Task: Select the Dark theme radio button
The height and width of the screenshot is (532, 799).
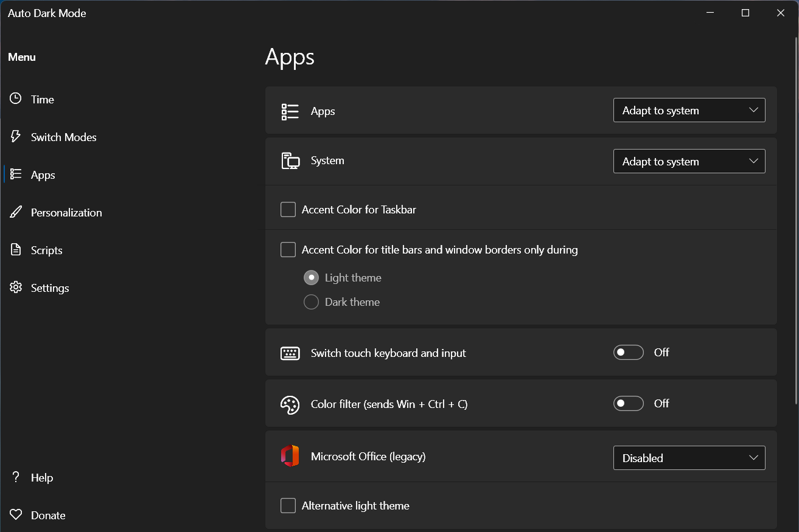Action: 311,302
